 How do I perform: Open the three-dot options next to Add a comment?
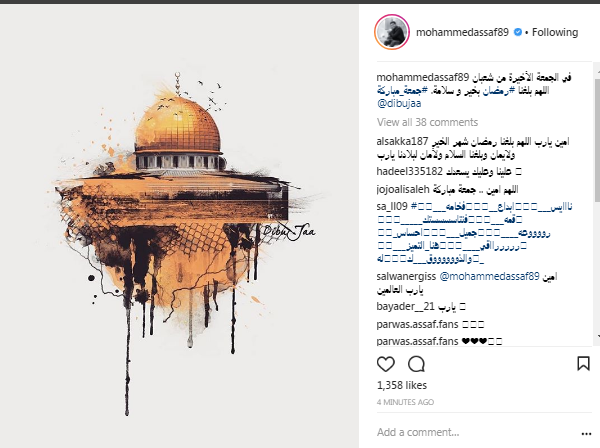(586, 433)
